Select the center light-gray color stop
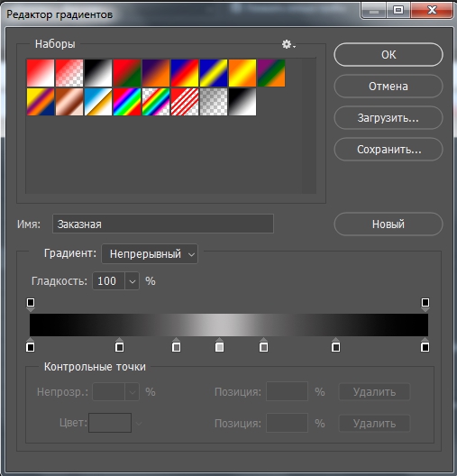This screenshot has width=457, height=476. (220, 345)
